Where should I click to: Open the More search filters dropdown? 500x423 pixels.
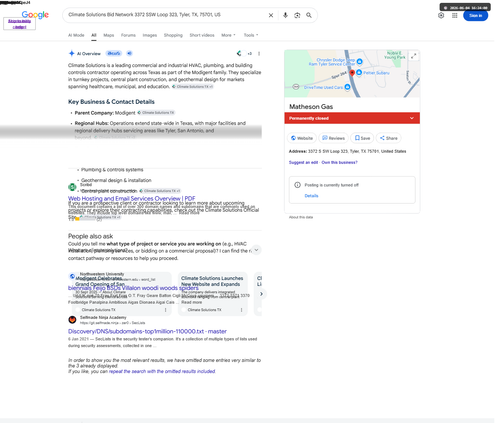pos(228,35)
